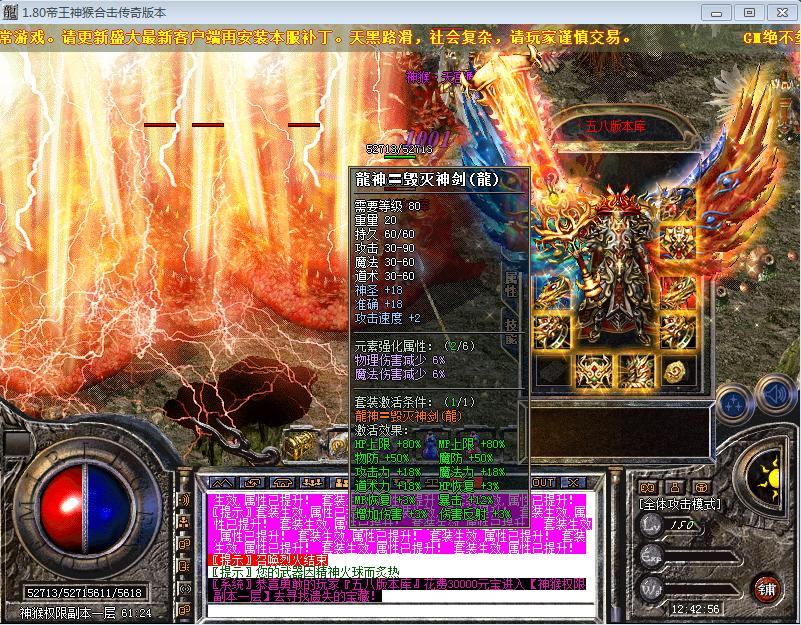Select the empty dark equipment slot bottom-left
Screen dimensions: 801x625
(x=552, y=372)
